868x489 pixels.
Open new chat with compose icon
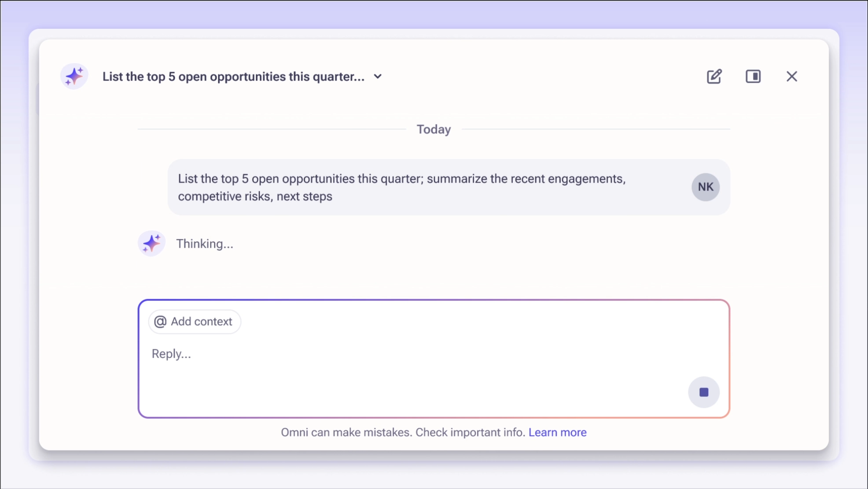coord(714,76)
